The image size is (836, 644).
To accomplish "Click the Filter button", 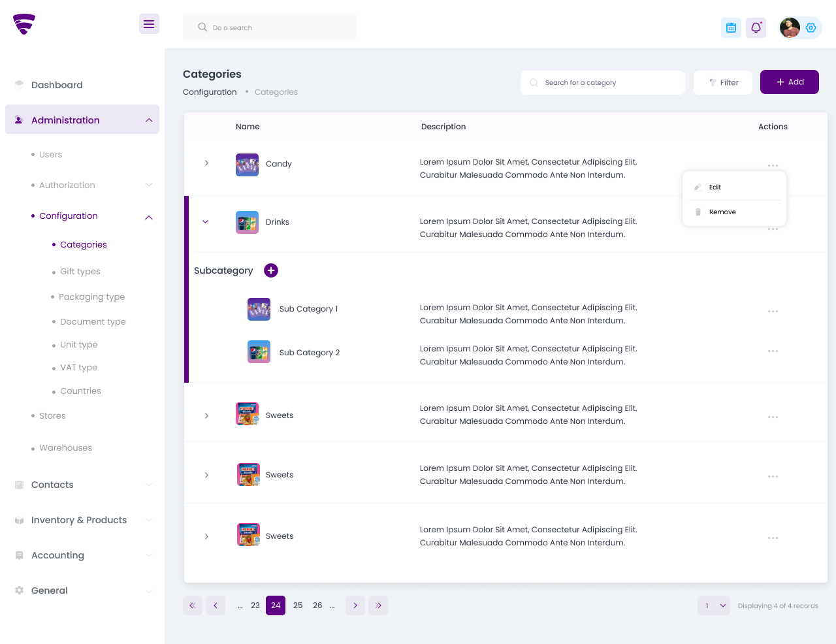I will [x=723, y=82].
